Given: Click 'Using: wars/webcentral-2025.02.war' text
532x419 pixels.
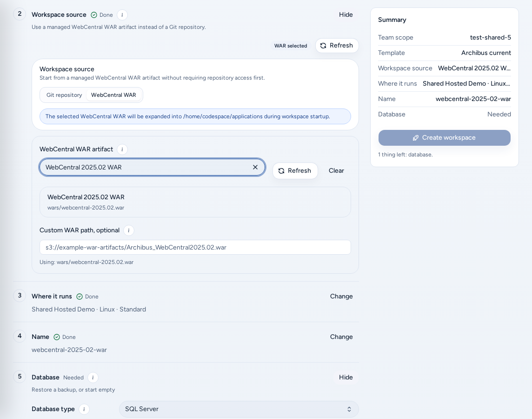Looking at the screenshot, I should [x=86, y=262].
